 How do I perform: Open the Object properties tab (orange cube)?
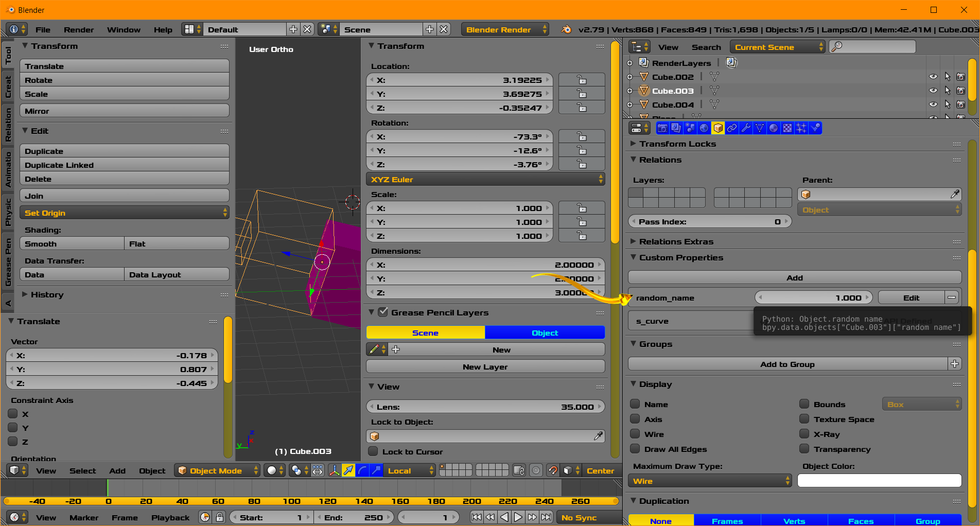click(718, 128)
